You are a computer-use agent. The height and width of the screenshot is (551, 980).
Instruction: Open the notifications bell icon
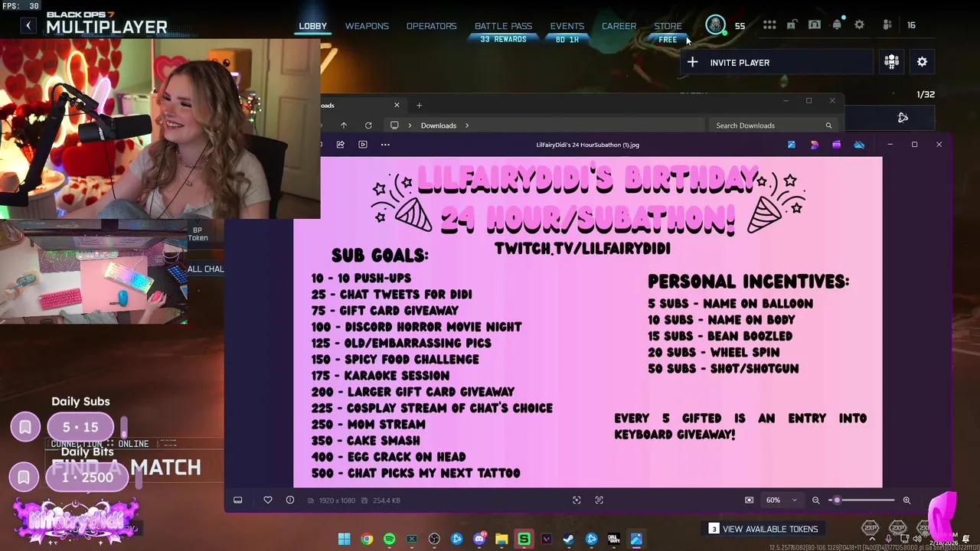point(837,25)
